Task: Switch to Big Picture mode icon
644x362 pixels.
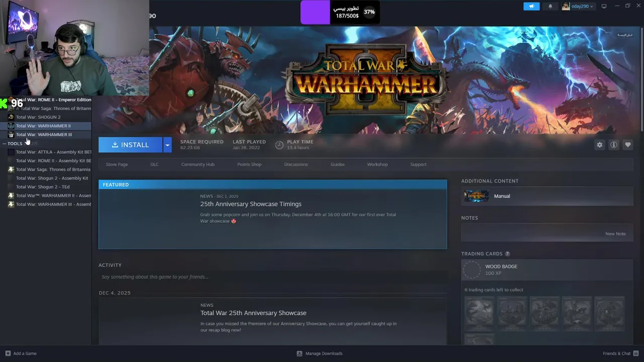Action: [x=604, y=6]
